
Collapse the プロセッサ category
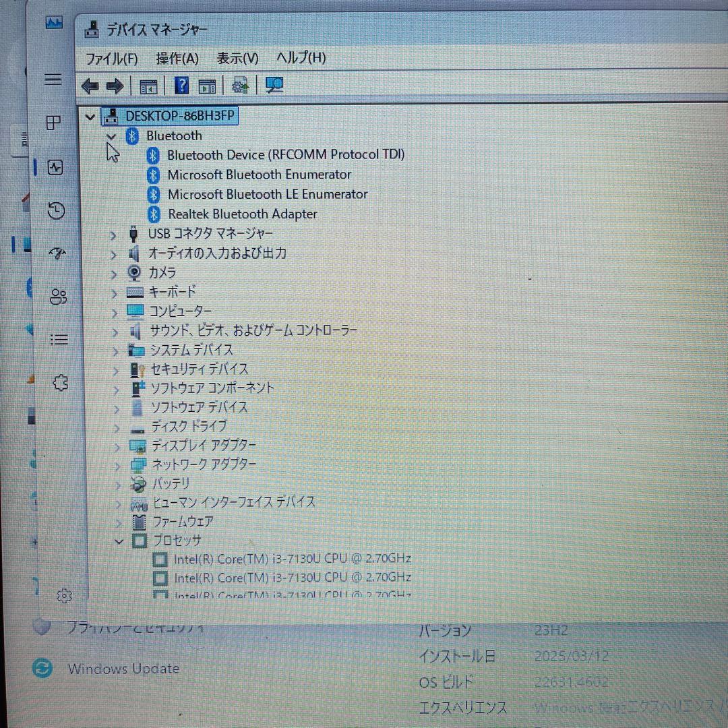tap(119, 541)
